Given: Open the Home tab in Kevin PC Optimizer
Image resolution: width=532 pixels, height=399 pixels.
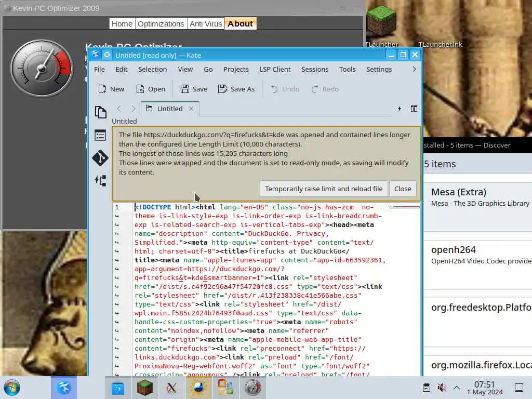Looking at the screenshot, I should point(122,24).
